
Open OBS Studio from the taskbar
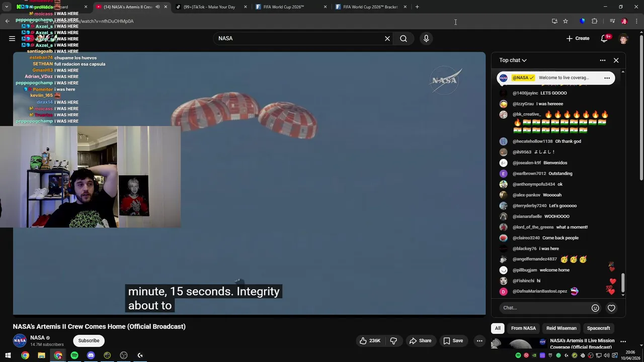124,355
